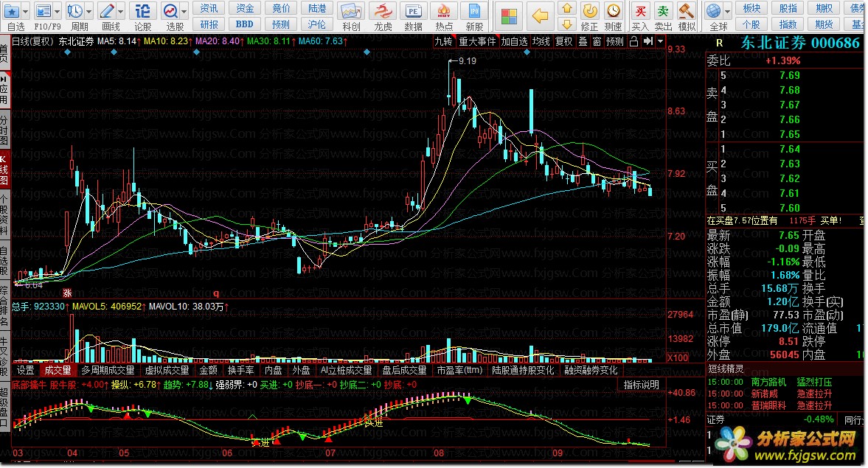Screen dimensions: 868x468
Task: Open the 科创 board icon
Action: pyautogui.click(x=351, y=10)
